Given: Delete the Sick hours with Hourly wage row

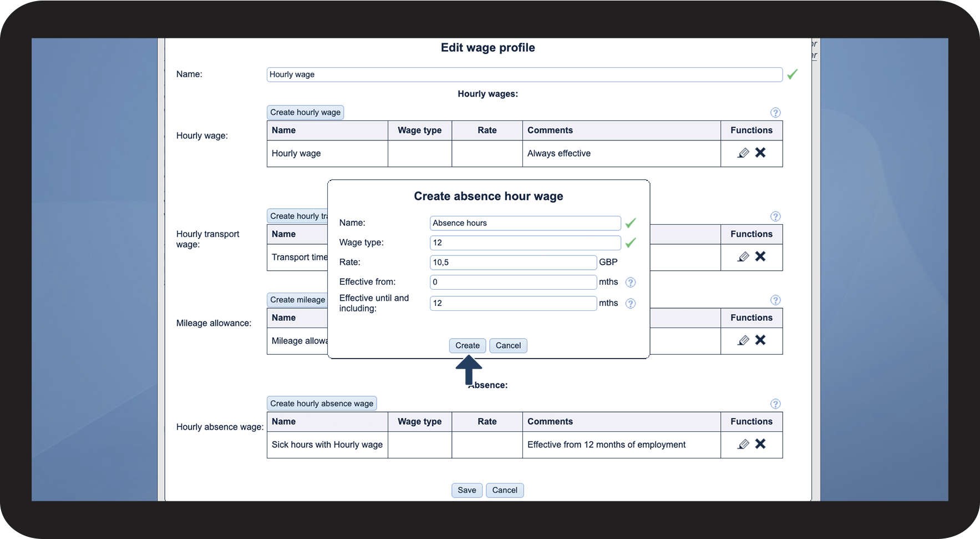Looking at the screenshot, I should [x=760, y=444].
